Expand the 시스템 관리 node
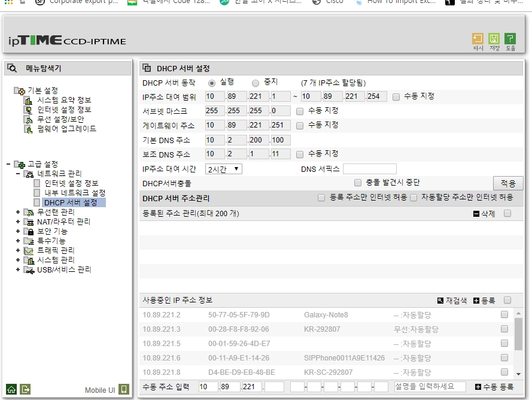This screenshot has height=400, width=532. (x=18, y=260)
